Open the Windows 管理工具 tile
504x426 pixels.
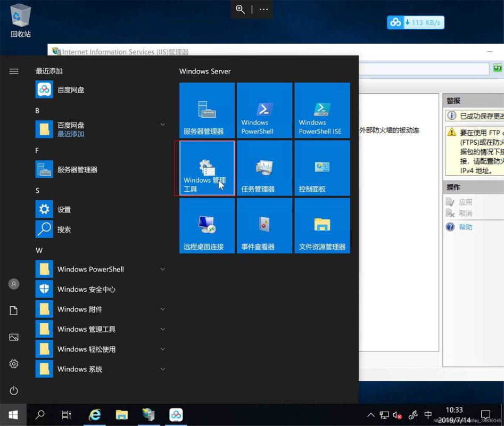pos(206,168)
